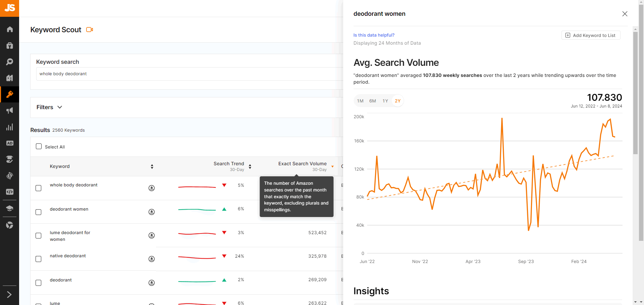Check the deodorant row checkbox
Screen dimensions: 644x305
pos(39,283)
